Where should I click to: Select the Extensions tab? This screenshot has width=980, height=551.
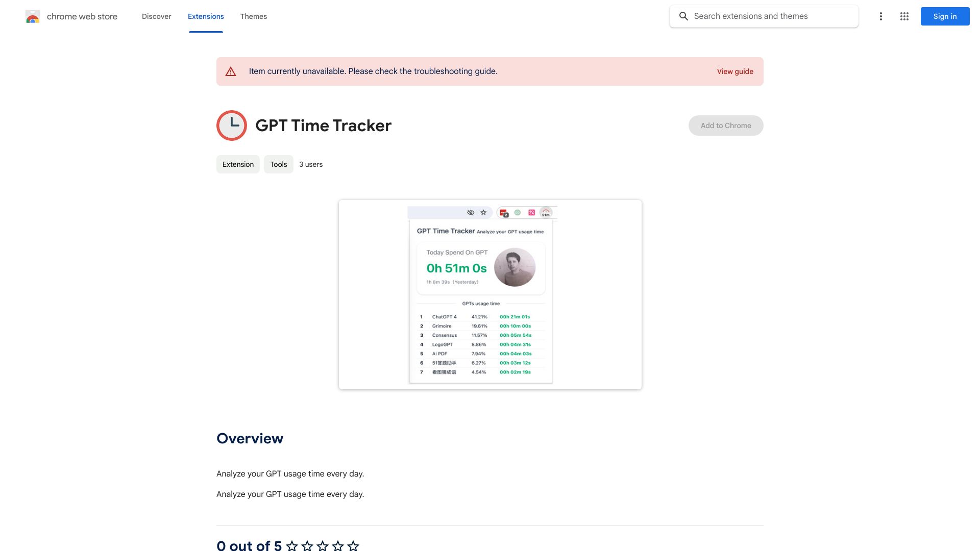[206, 16]
